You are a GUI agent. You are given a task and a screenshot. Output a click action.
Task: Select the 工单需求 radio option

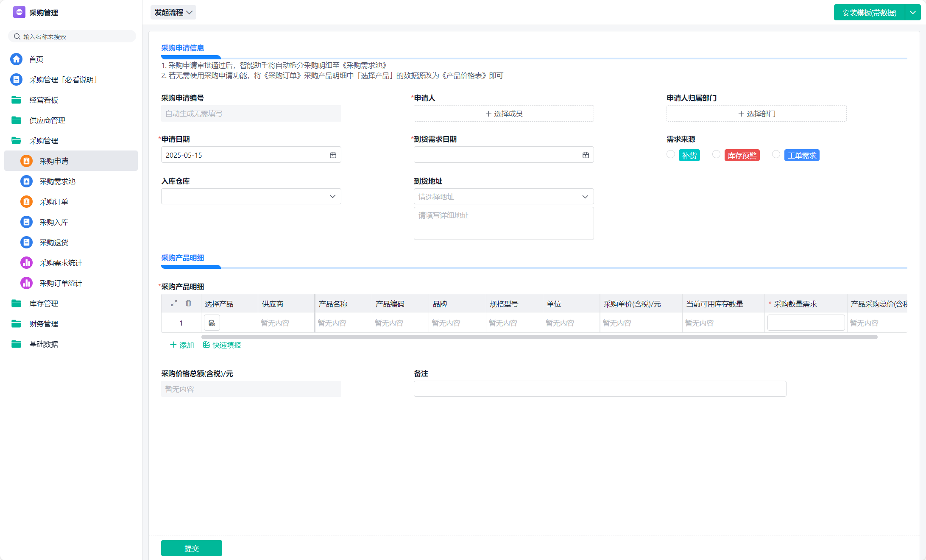[776, 154]
